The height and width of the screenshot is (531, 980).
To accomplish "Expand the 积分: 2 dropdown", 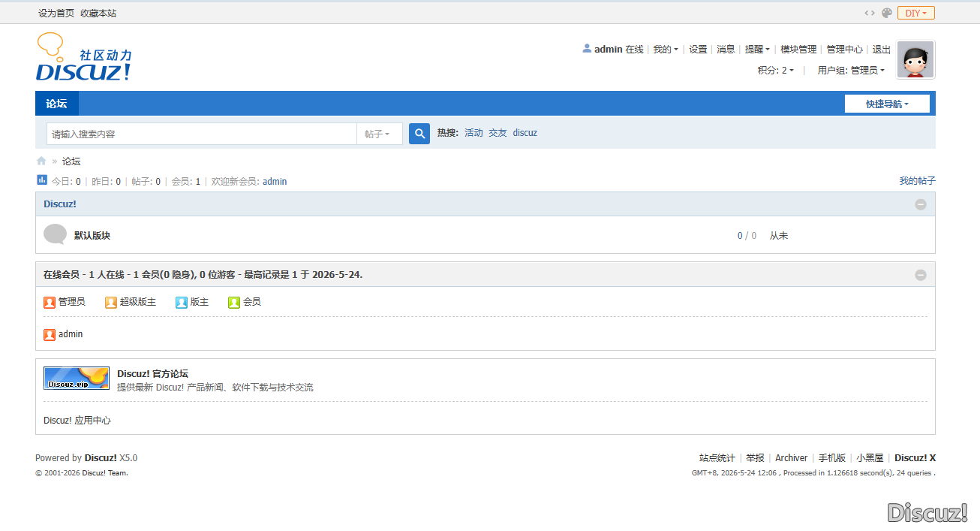I will point(775,71).
